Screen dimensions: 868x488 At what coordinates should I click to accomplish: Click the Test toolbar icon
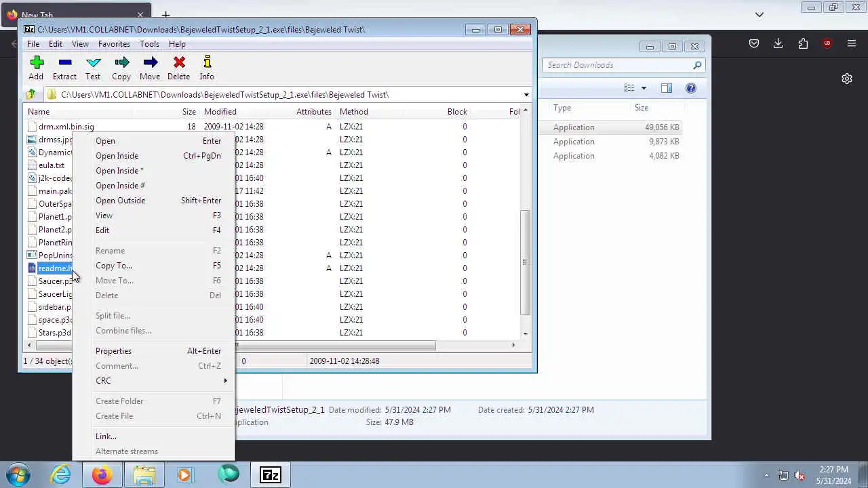93,63
